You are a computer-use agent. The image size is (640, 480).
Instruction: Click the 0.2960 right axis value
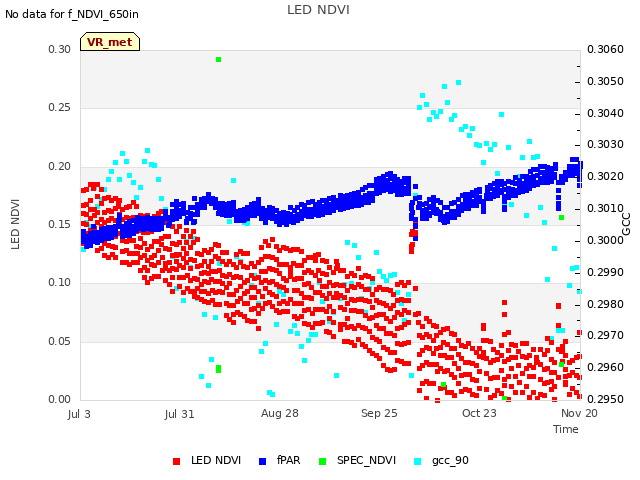pos(605,367)
